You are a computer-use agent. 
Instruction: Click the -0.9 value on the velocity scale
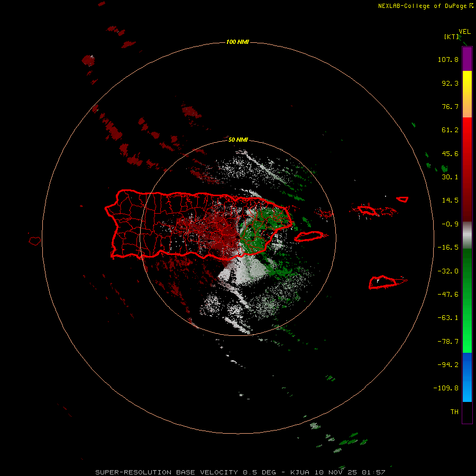point(450,224)
